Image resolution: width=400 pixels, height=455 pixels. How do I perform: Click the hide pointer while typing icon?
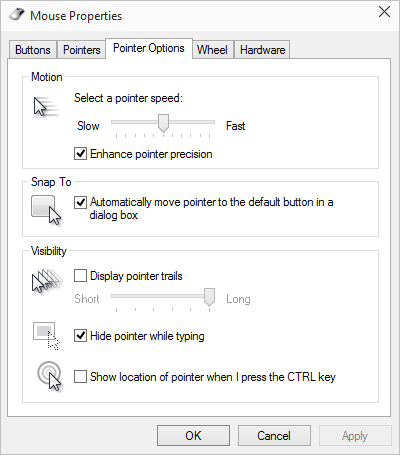point(46,336)
